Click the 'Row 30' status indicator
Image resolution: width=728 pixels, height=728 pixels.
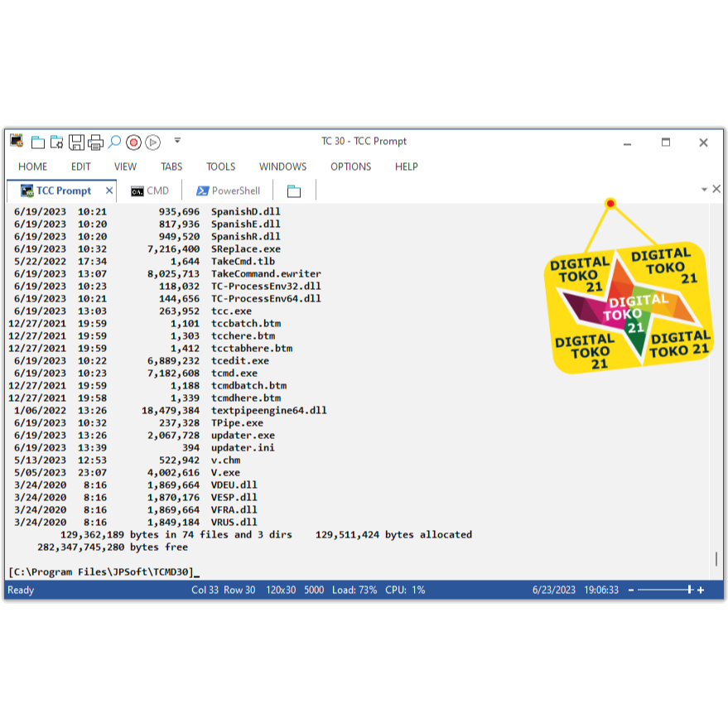point(239,591)
